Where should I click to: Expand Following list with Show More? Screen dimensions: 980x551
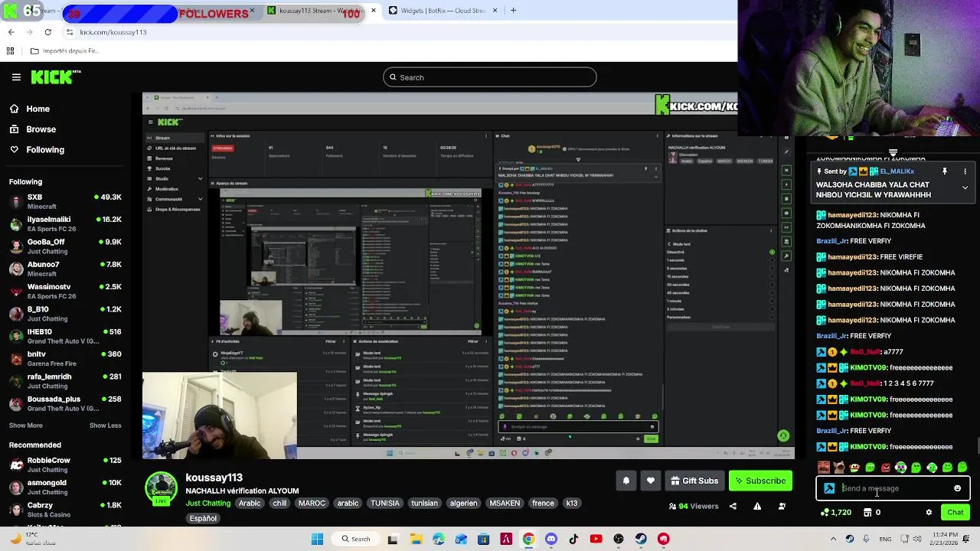(x=26, y=425)
